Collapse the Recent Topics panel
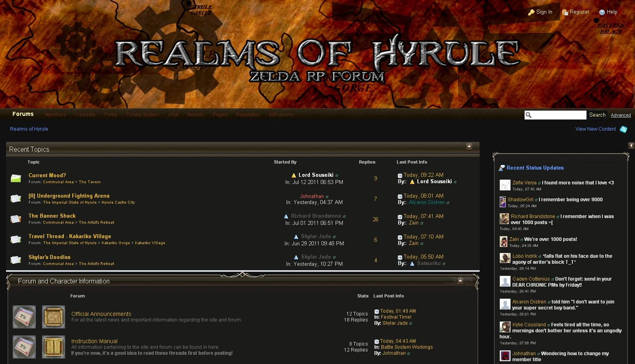The image size is (635, 364). [469, 146]
